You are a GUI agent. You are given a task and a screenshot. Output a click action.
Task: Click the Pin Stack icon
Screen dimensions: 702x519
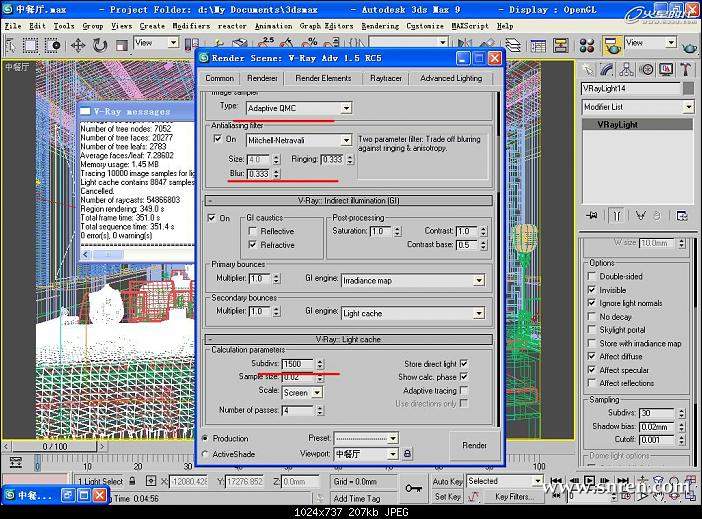pos(592,216)
